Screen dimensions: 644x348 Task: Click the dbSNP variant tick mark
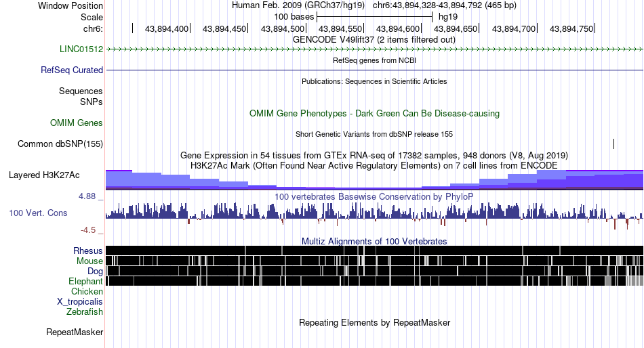(x=613, y=144)
